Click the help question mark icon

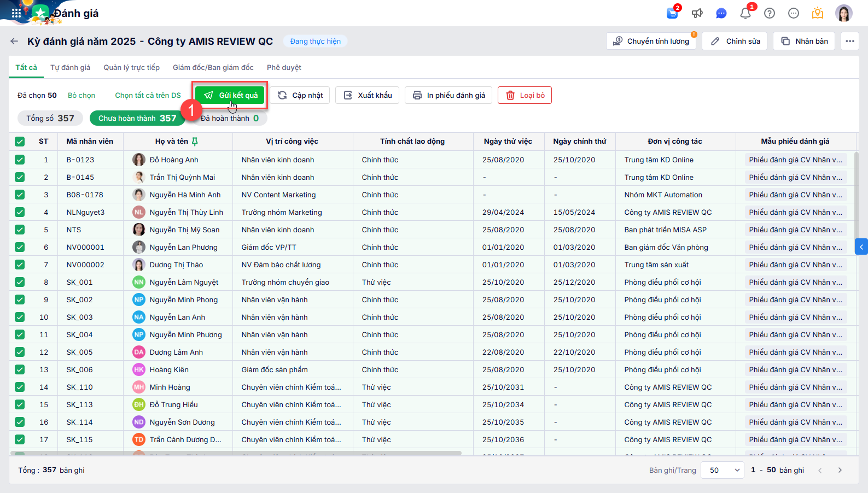click(x=770, y=13)
